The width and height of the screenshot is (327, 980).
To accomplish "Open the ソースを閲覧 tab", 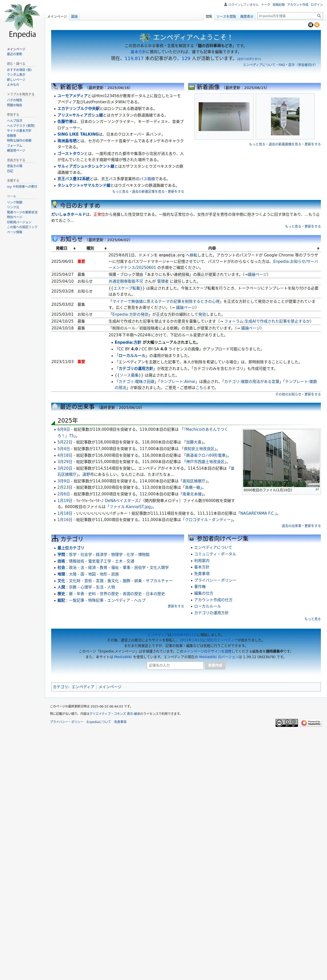I will click(x=226, y=16).
